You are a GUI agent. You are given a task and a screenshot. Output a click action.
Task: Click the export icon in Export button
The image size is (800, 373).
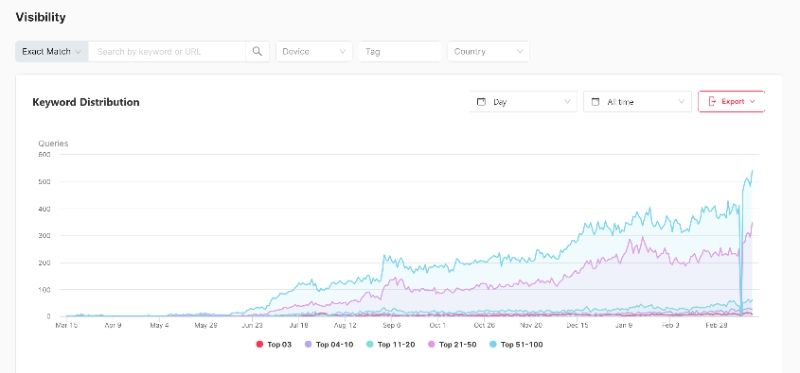click(713, 102)
